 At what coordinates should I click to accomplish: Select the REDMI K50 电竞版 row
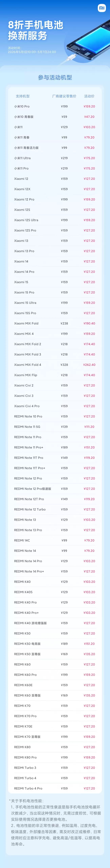click(55, 644)
